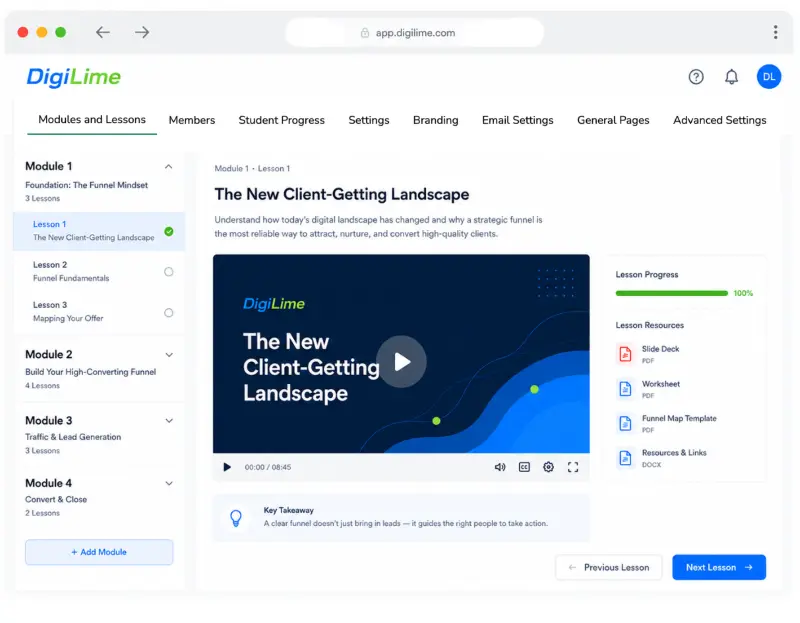
Task: Open the Email Settings tab
Action: (518, 120)
